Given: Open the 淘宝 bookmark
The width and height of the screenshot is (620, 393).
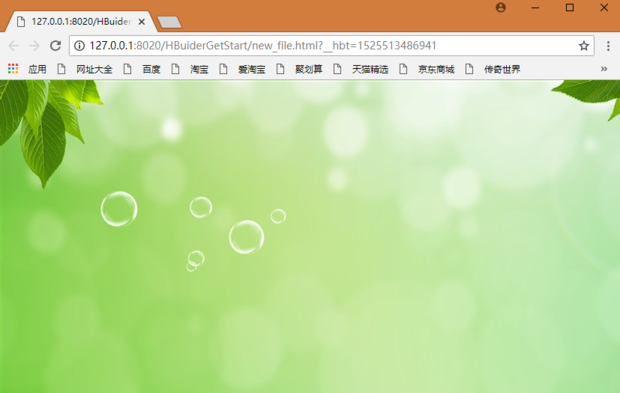Looking at the screenshot, I should 190,69.
